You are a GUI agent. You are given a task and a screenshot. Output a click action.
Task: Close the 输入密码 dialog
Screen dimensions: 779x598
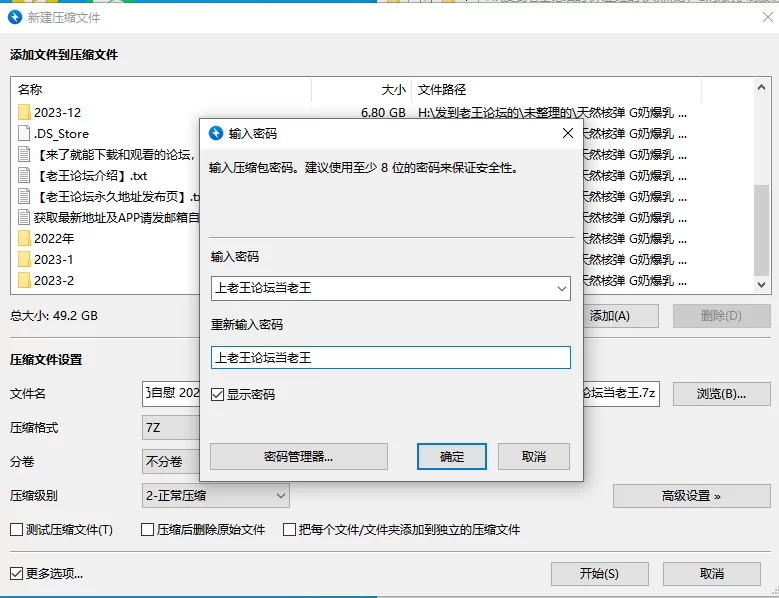568,133
